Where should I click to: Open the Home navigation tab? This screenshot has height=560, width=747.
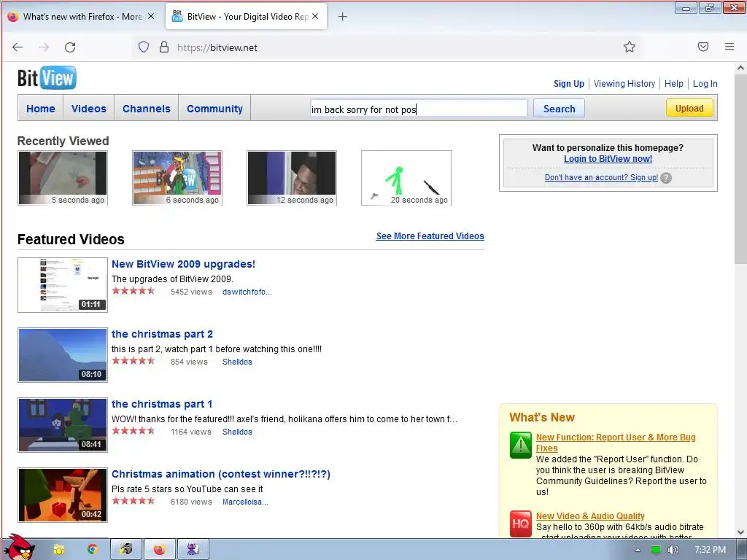tap(41, 109)
